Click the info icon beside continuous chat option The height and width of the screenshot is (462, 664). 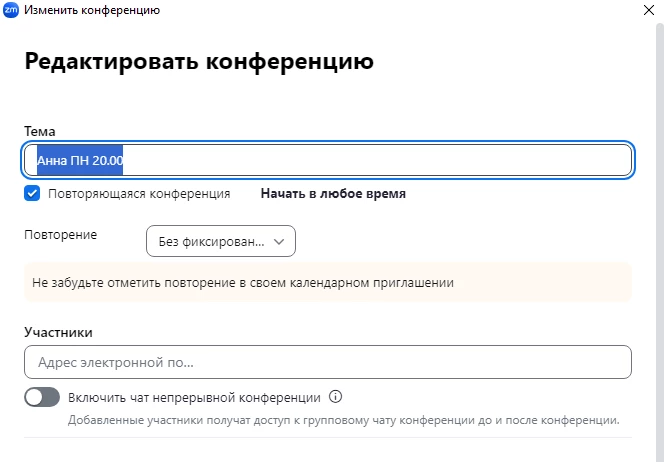coord(335,397)
